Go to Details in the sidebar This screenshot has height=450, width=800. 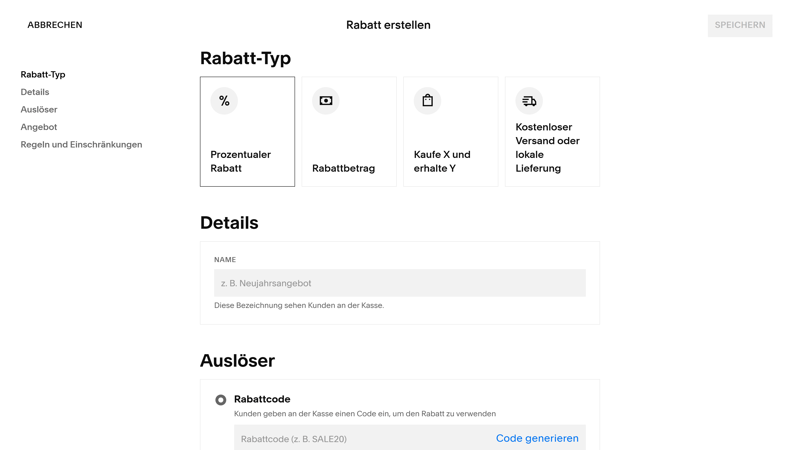click(35, 92)
